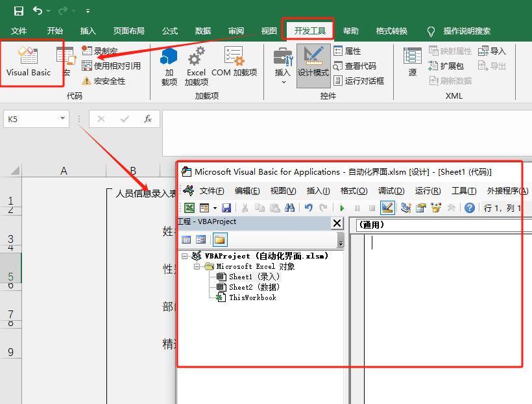Open control 属性 properties

tap(347, 51)
